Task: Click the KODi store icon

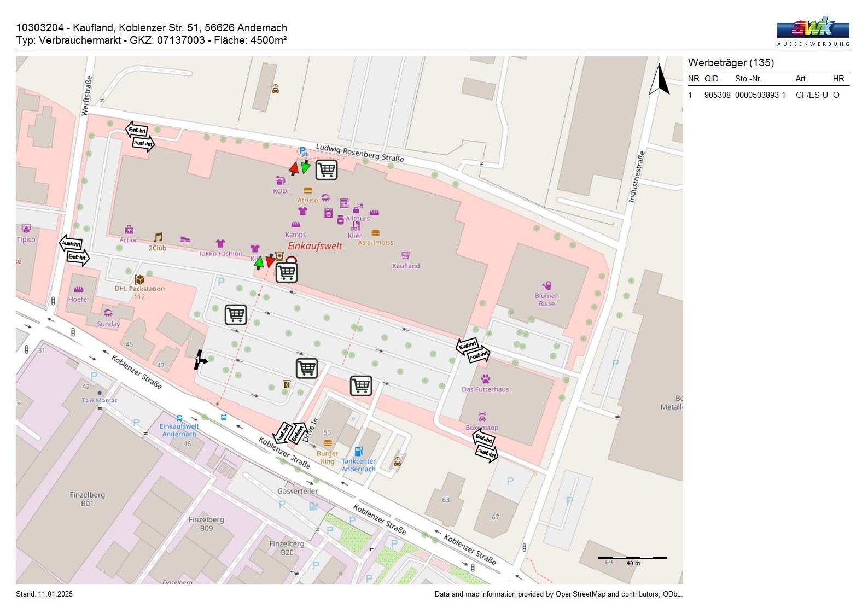Action: [281, 180]
